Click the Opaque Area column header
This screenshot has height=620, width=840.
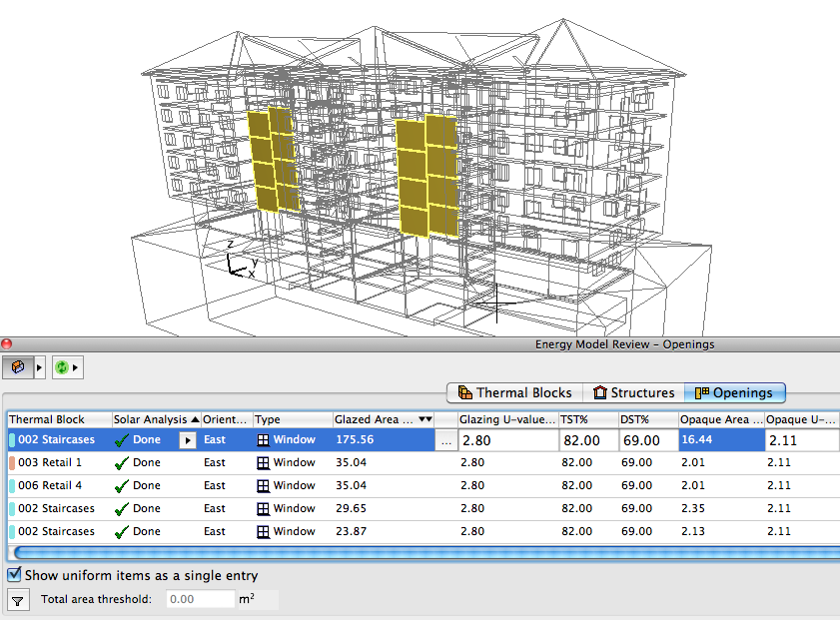[721, 419]
